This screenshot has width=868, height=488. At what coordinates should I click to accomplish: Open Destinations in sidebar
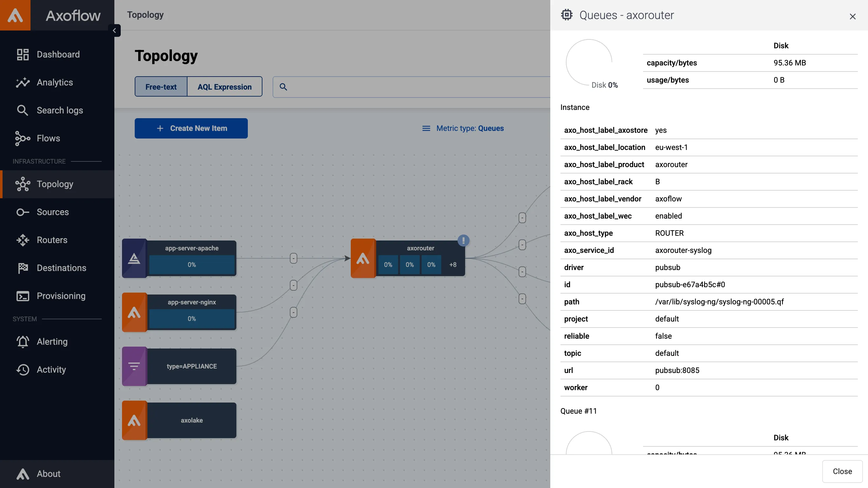61,268
